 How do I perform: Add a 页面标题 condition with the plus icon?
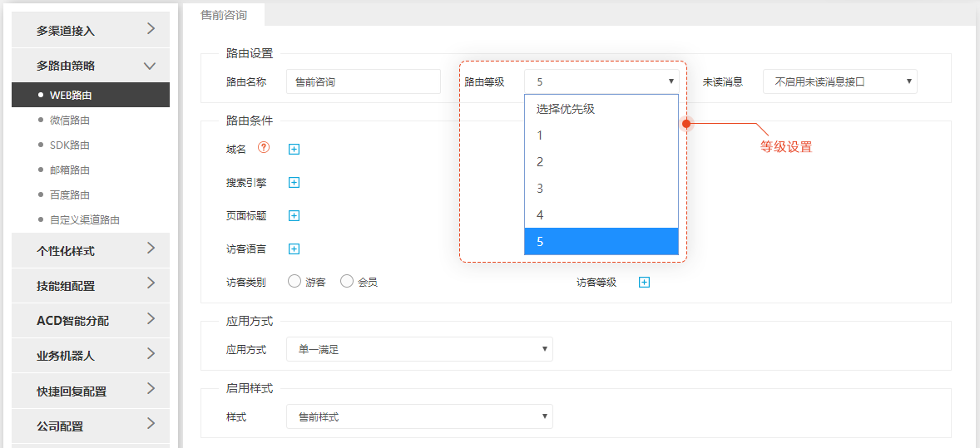coord(294,215)
